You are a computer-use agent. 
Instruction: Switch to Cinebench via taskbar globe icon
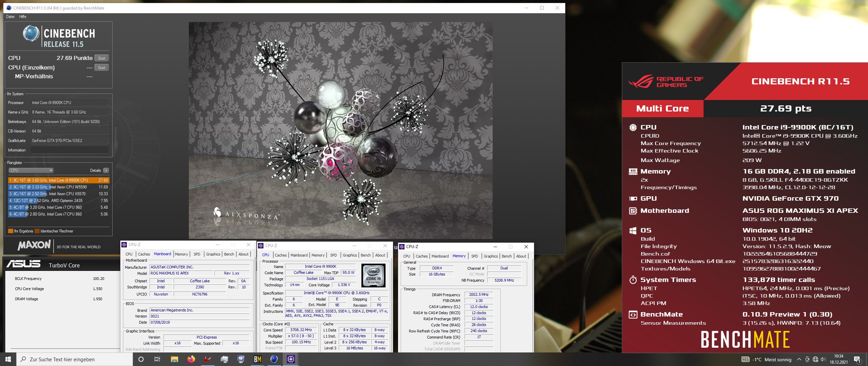point(274,359)
